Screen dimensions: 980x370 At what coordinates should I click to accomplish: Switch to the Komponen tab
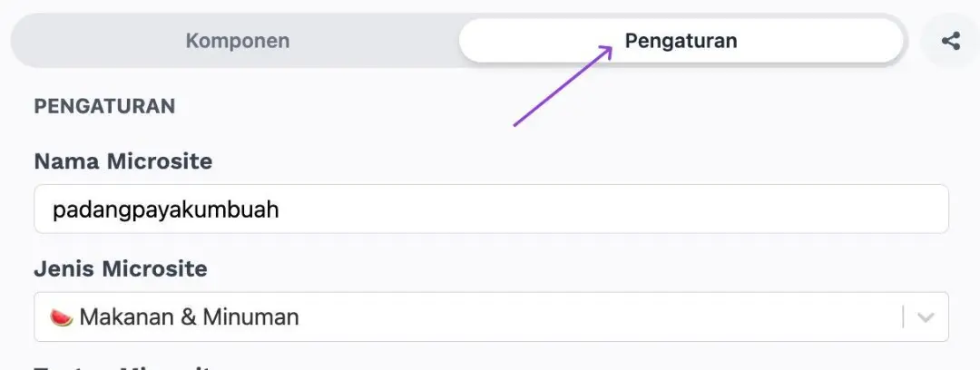[x=237, y=41]
